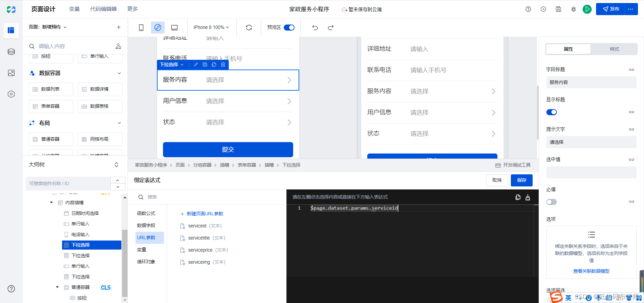Open the data source database sidebar icon
Viewport: 644px width, 303px height.
point(11,52)
